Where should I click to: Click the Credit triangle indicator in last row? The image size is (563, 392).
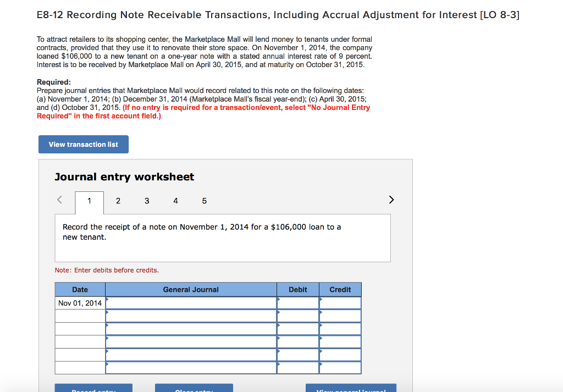tap(321, 365)
